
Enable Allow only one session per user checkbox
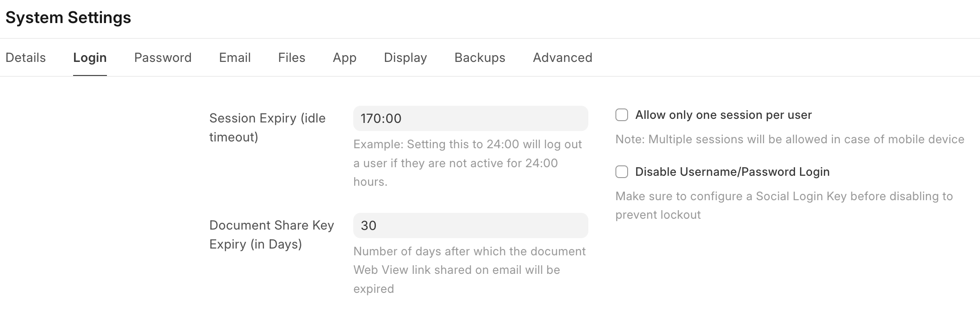pyautogui.click(x=622, y=115)
